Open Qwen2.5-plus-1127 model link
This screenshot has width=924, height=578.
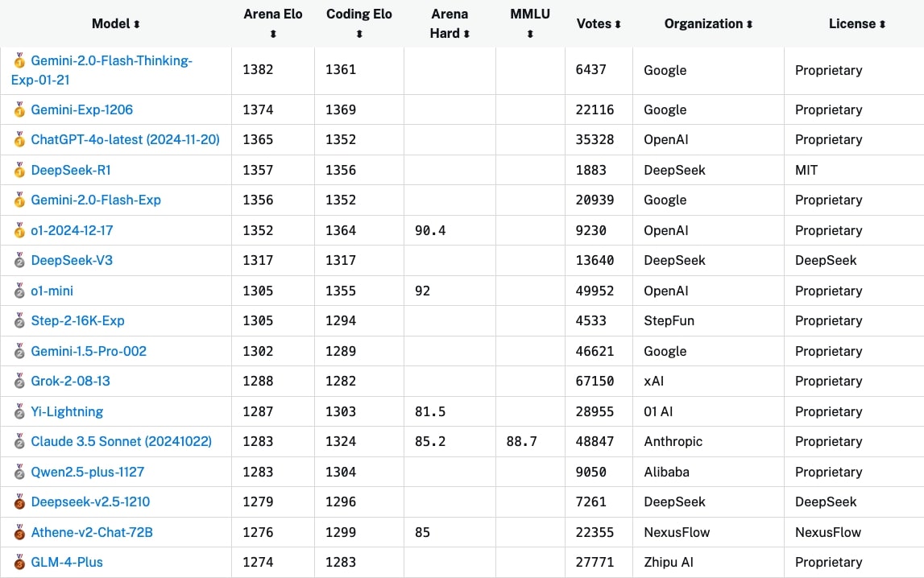click(88, 472)
